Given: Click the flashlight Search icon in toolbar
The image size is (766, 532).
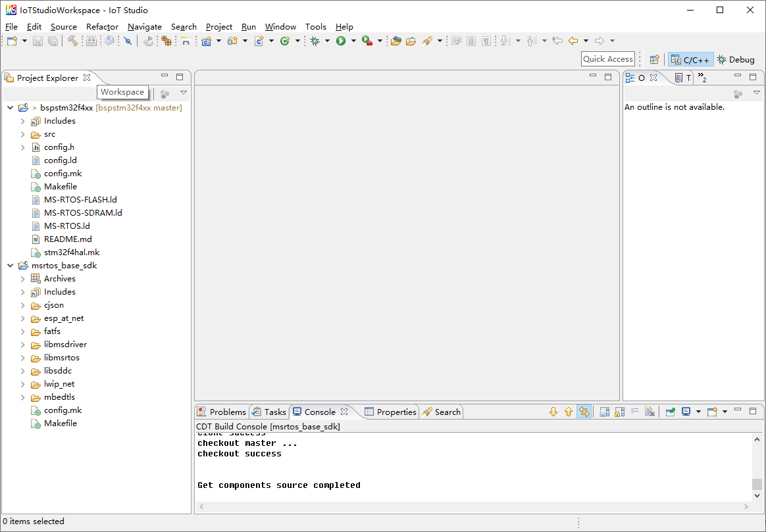Looking at the screenshot, I should point(428,41).
